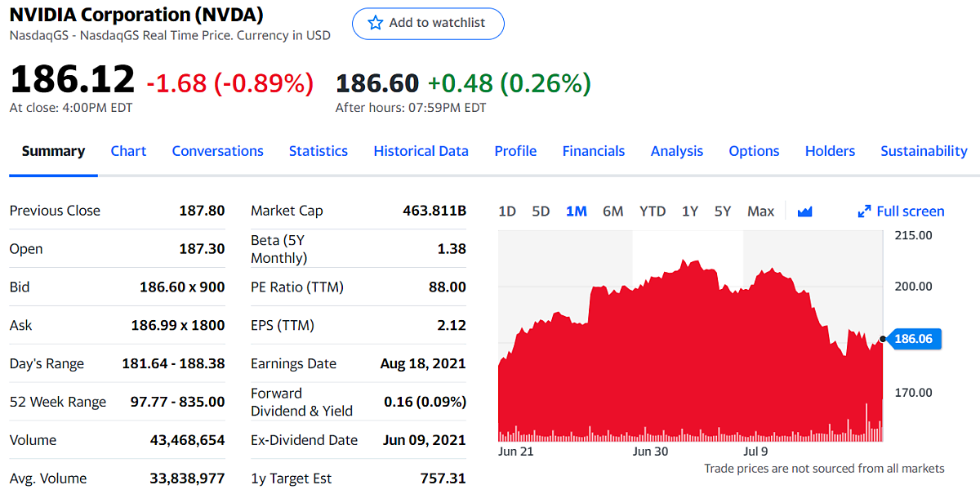Switch to the Analysis tab
980x503 pixels.
click(677, 151)
